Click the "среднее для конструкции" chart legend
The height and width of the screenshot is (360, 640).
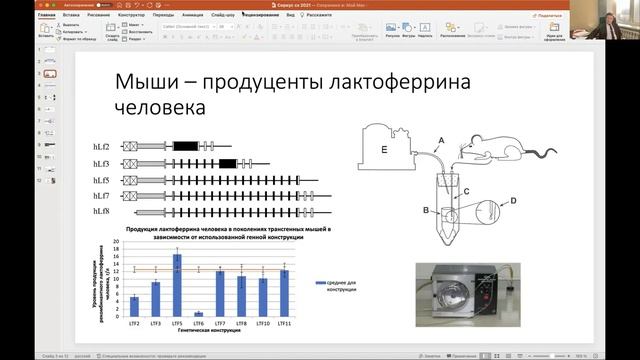click(x=337, y=286)
